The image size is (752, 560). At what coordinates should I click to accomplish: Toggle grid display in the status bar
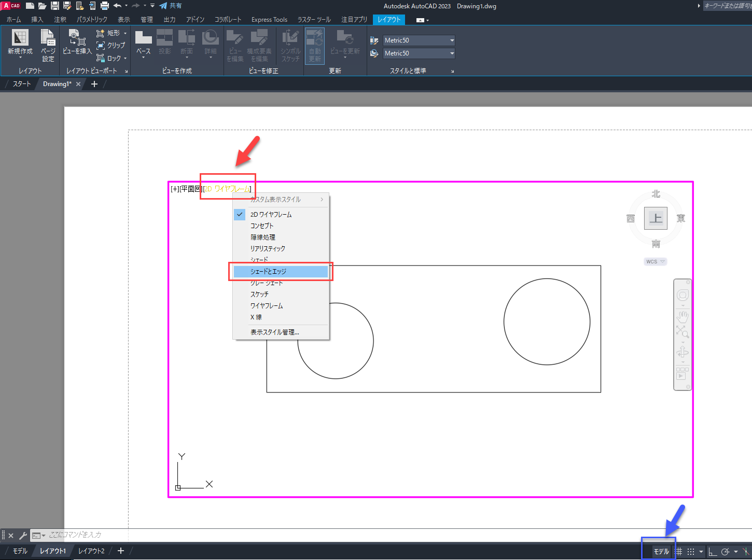point(678,551)
